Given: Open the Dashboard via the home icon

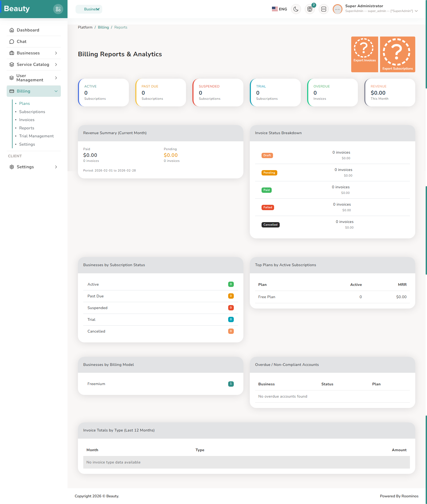Looking at the screenshot, I should [11, 30].
